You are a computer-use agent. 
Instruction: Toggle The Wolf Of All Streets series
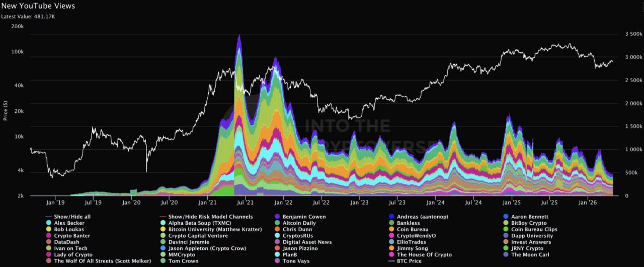99,261
